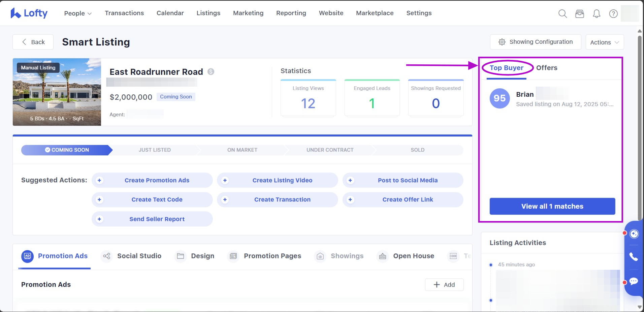The height and width of the screenshot is (312, 644).
Task: Click the help question mark icon
Action: click(613, 13)
